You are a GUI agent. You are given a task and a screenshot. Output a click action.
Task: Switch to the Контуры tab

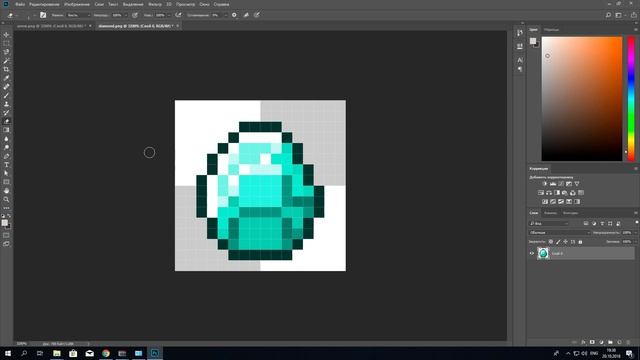[570, 213]
